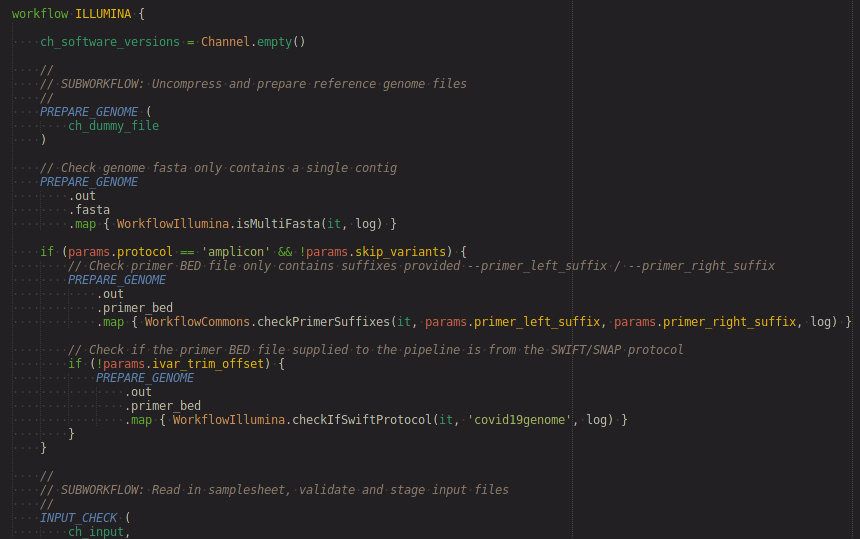Click the 'covid19genome' string literal
The width and height of the screenshot is (860, 539).
[519, 420]
